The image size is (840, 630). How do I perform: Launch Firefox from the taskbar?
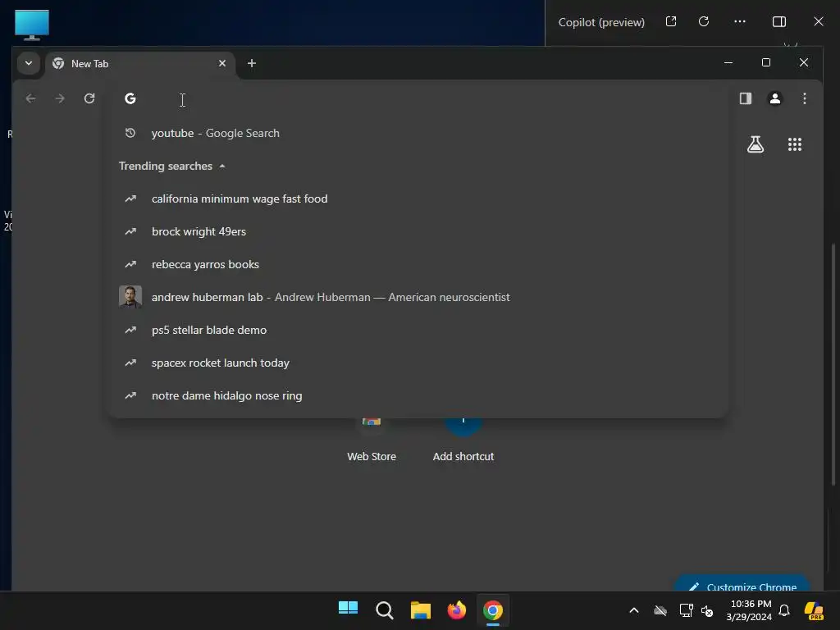pyautogui.click(x=456, y=609)
